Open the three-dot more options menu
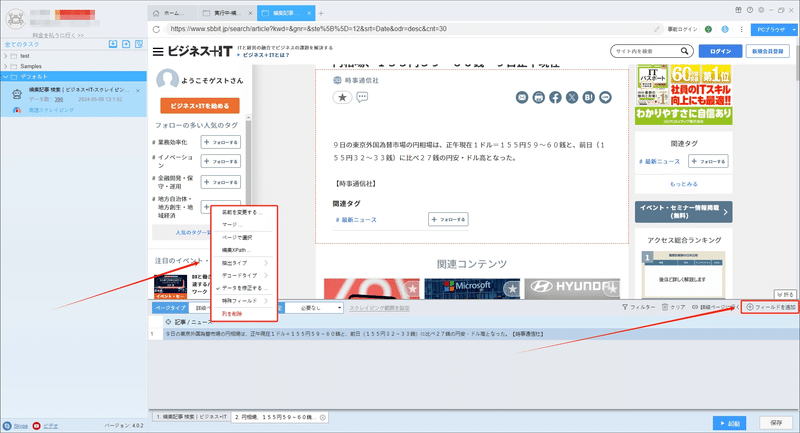This screenshot has height=433, width=800. [741, 29]
